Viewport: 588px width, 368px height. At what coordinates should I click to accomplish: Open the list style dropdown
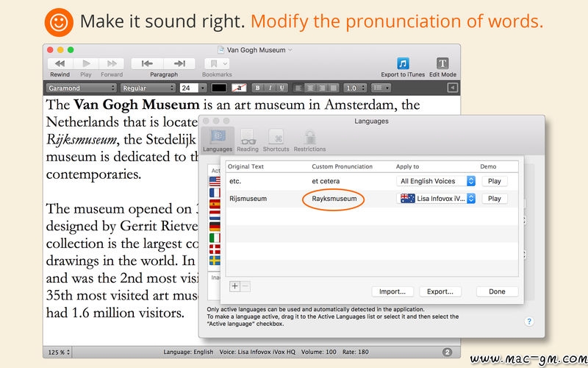pyautogui.click(x=381, y=88)
